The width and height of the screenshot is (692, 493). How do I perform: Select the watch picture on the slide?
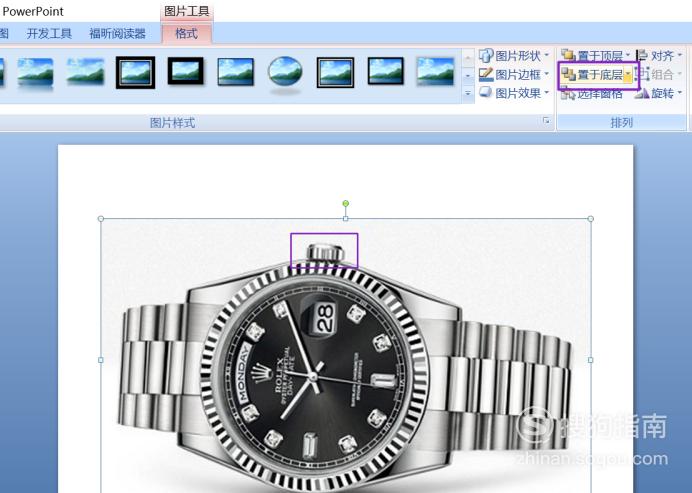coord(346,356)
